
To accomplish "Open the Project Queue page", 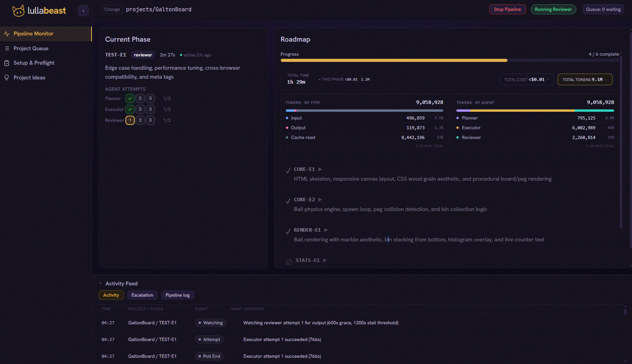I will pyautogui.click(x=46, y=48).
